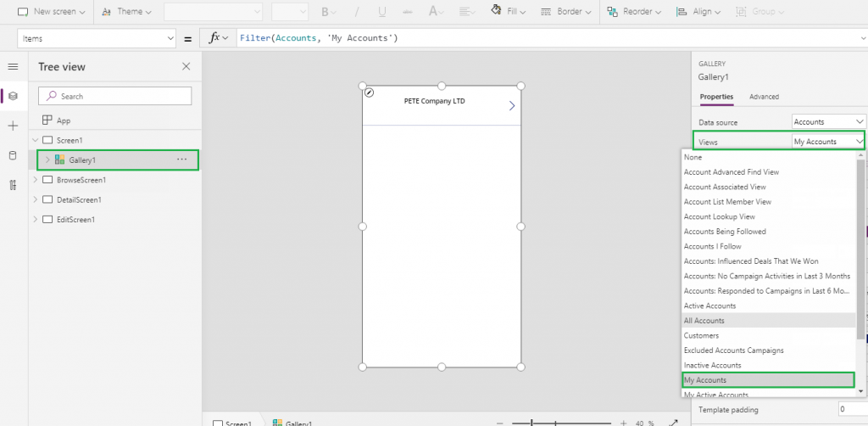Click the Gallery1 more options ellipsis
Screen dimensions: 868x426
click(x=181, y=160)
